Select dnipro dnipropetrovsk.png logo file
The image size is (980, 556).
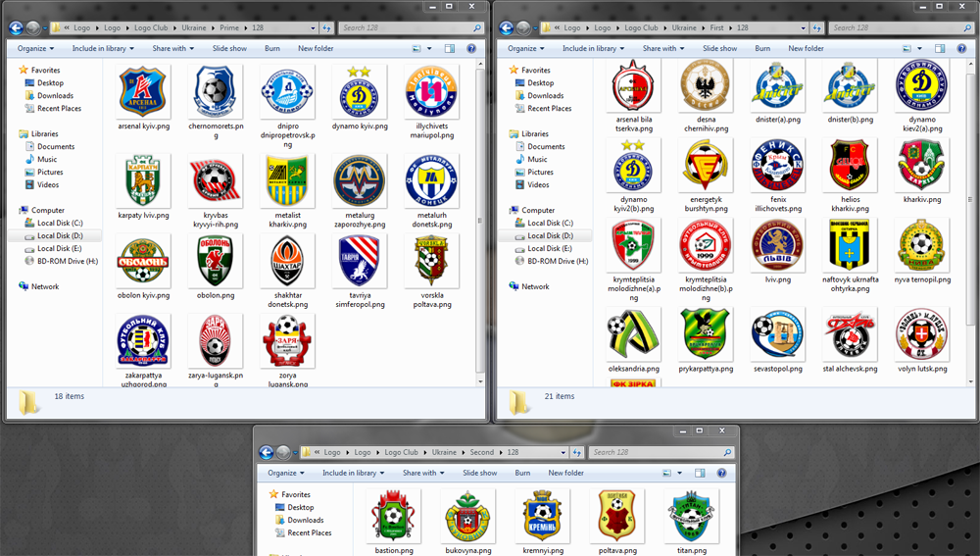287,92
